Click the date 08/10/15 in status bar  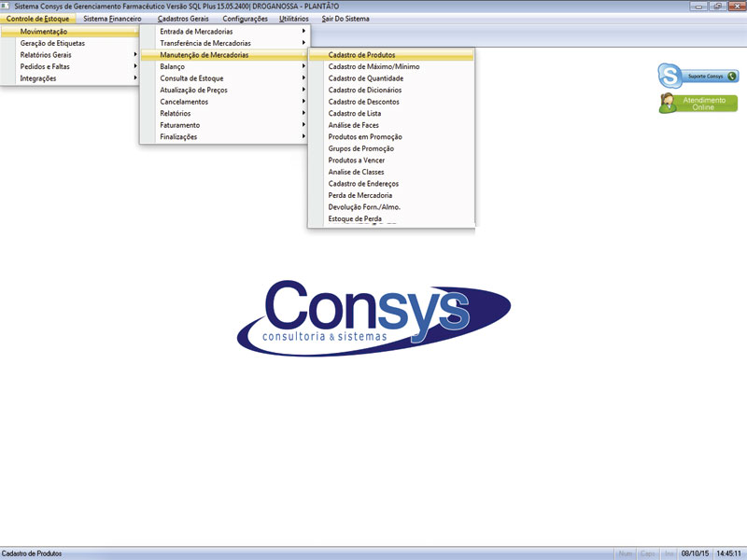[x=695, y=553]
